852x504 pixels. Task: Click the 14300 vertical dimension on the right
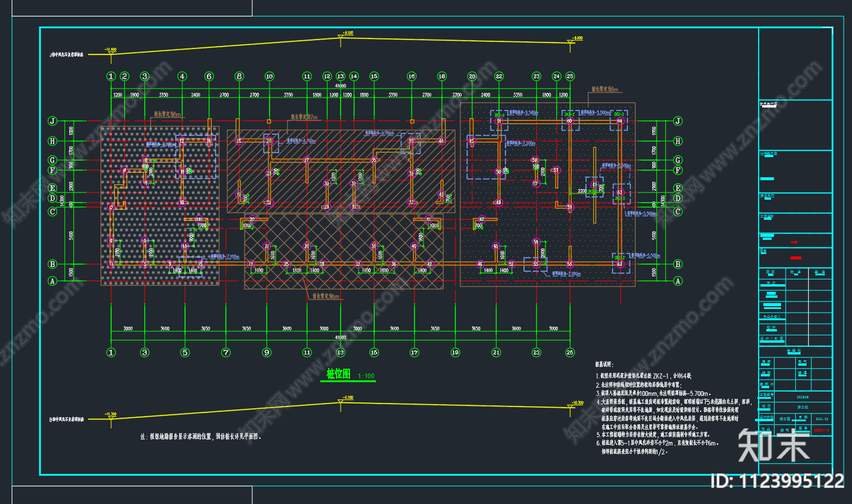[x=663, y=200]
